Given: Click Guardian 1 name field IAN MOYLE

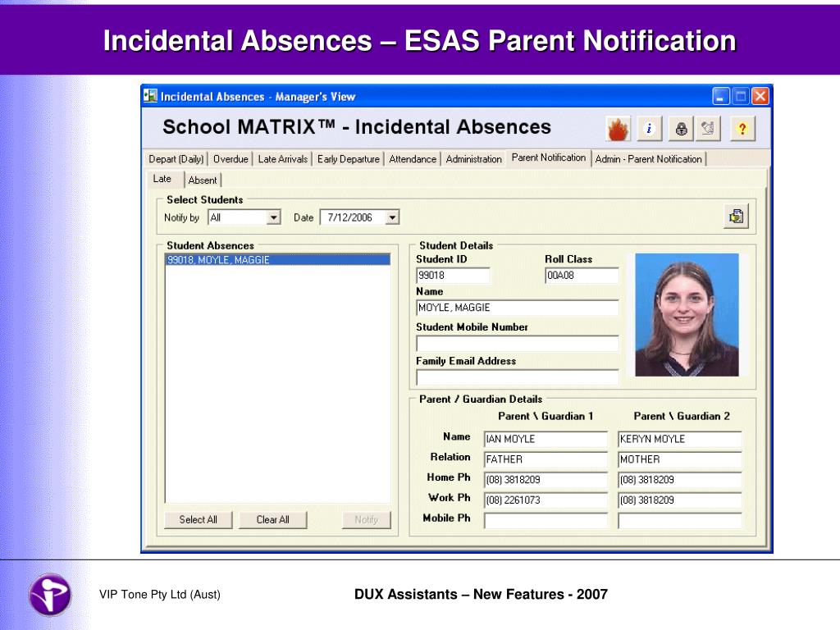Looking at the screenshot, I should click(x=546, y=440).
